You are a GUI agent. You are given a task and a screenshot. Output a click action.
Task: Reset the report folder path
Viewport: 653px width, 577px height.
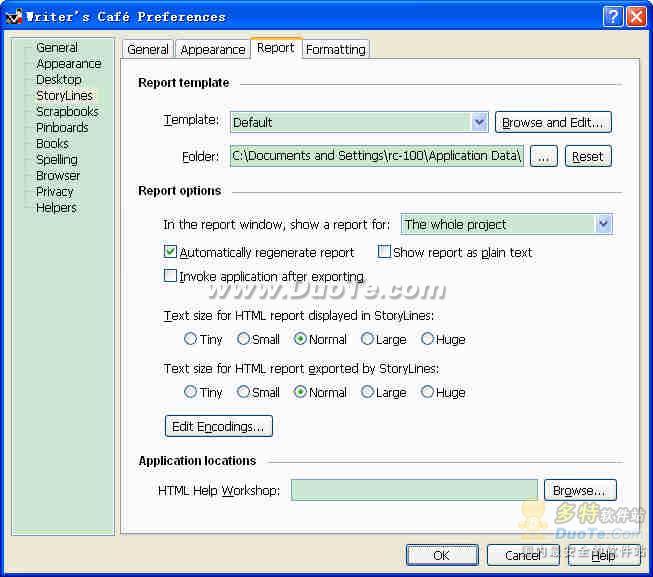coord(588,157)
